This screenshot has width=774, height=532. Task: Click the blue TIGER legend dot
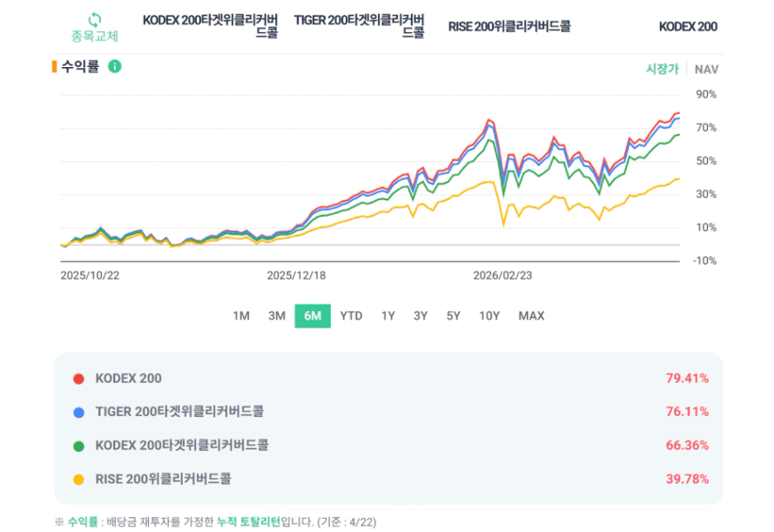[78, 413]
